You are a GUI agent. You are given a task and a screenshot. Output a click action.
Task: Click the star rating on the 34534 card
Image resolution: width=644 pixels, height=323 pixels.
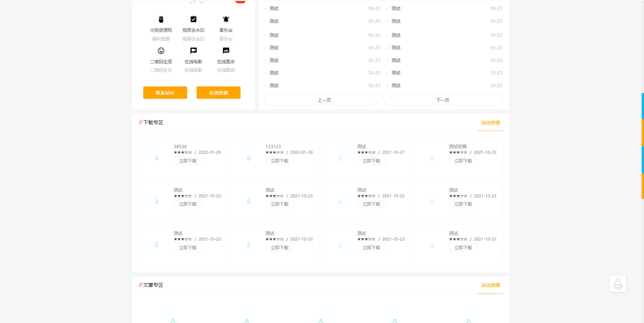pyautogui.click(x=183, y=152)
